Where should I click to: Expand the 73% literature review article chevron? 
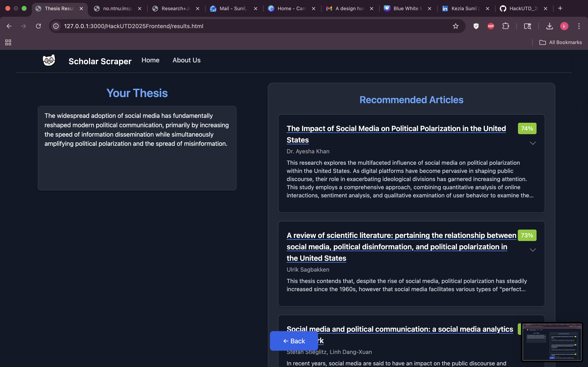(533, 250)
